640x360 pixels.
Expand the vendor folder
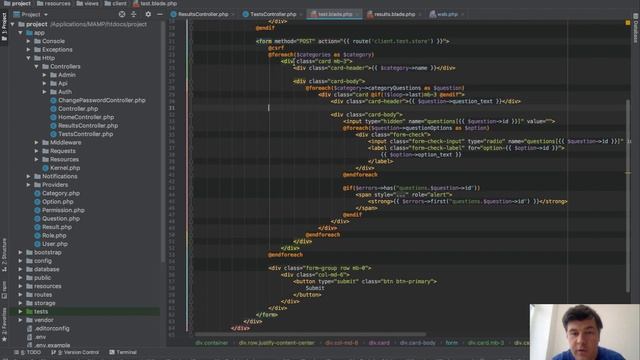point(20,320)
